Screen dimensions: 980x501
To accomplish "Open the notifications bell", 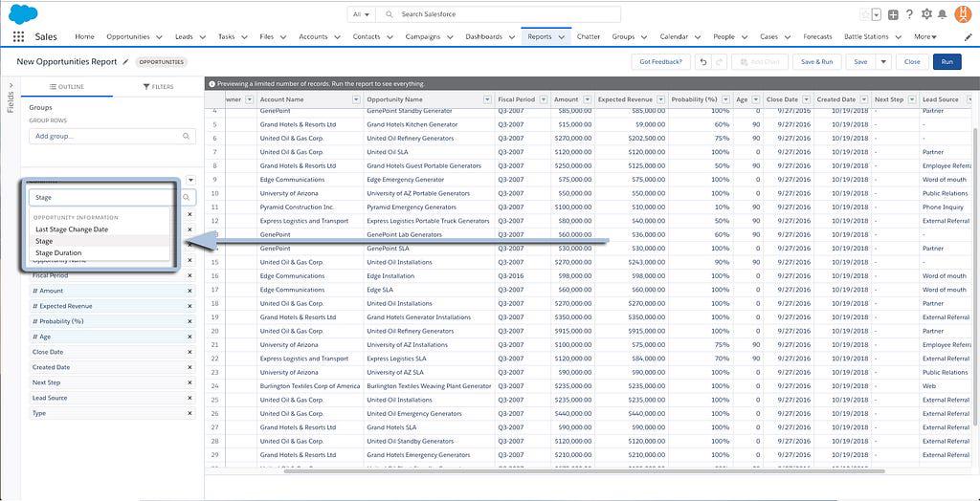I will [x=942, y=14].
